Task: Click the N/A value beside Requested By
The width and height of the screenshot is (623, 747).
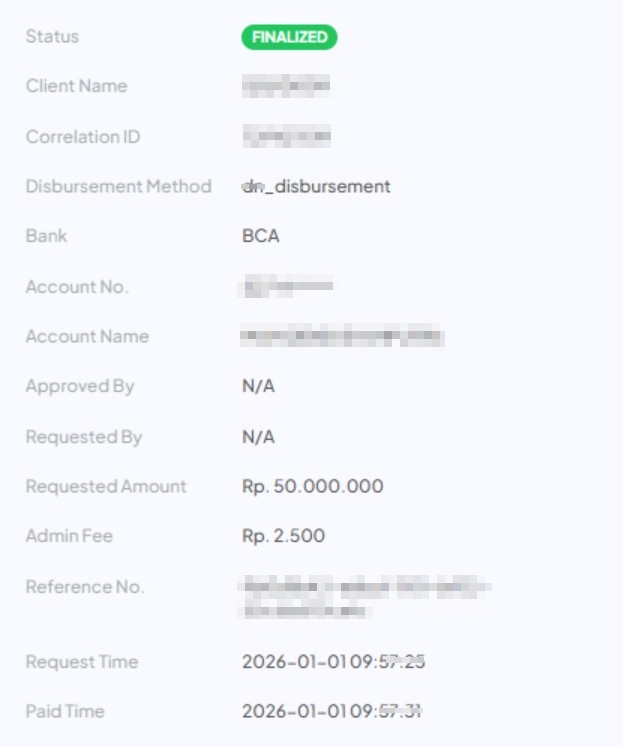Action: (x=258, y=437)
